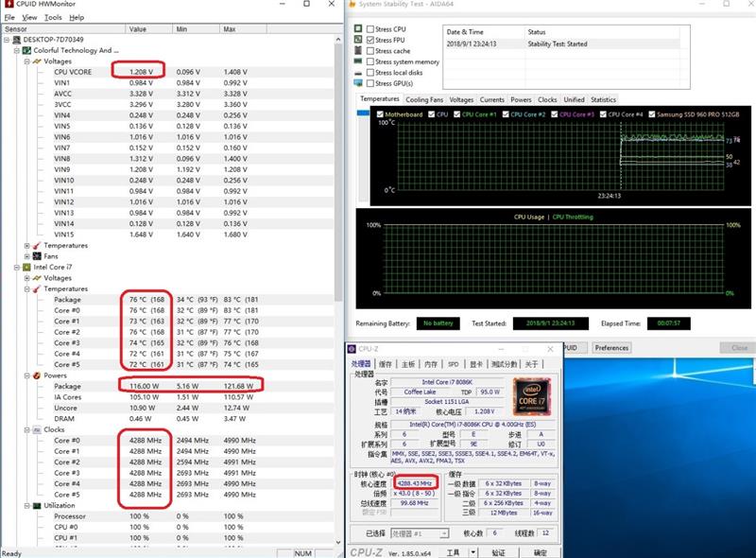The width and height of the screenshot is (756, 558).
Task: Toggle CPU Core #4 graph checkbox
Action: click(x=603, y=114)
